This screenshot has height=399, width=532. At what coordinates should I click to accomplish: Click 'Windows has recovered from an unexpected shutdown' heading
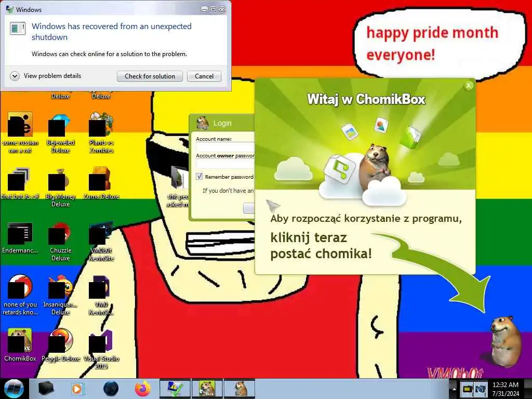(x=112, y=32)
